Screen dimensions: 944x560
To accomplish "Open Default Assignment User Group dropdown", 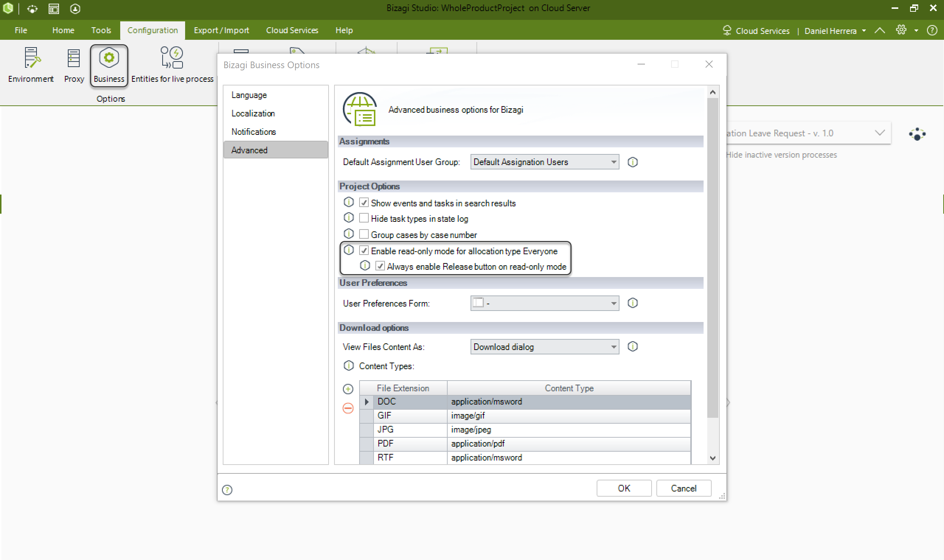I will 545,162.
